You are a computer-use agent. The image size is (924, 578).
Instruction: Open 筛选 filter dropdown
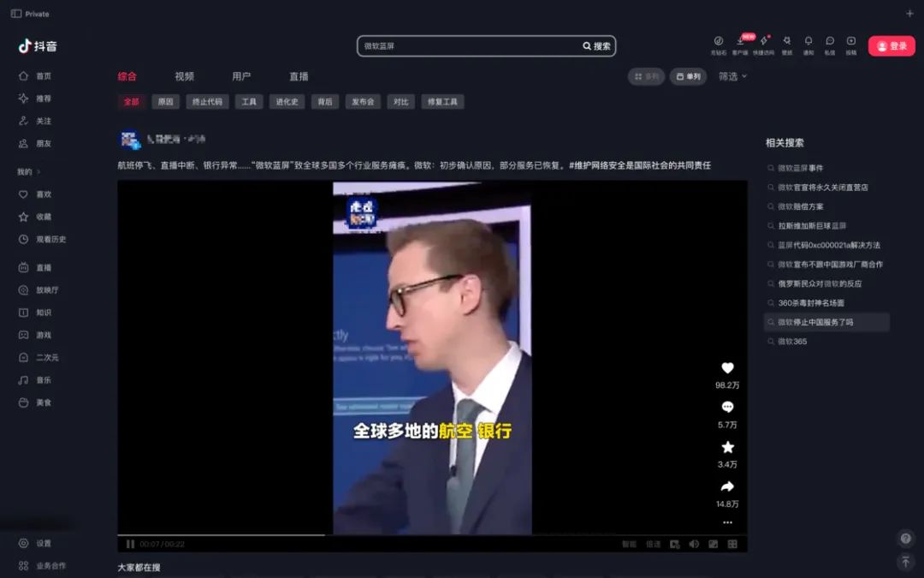point(732,76)
